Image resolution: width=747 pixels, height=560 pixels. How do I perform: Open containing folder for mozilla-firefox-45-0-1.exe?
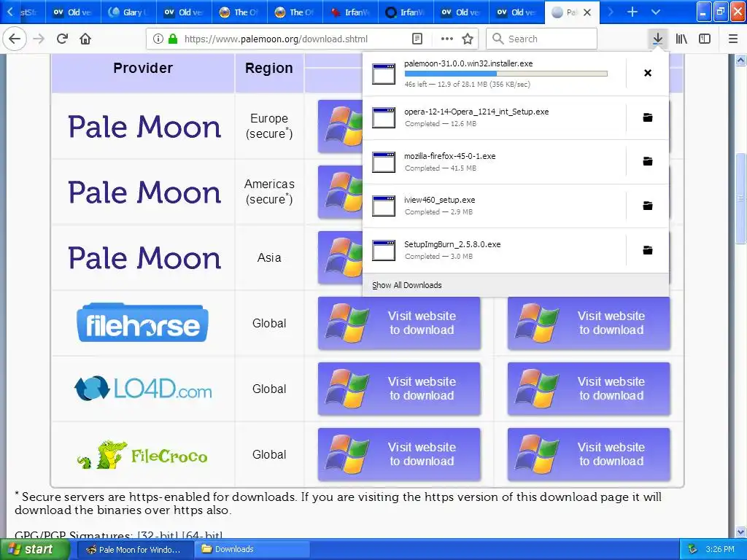648,161
